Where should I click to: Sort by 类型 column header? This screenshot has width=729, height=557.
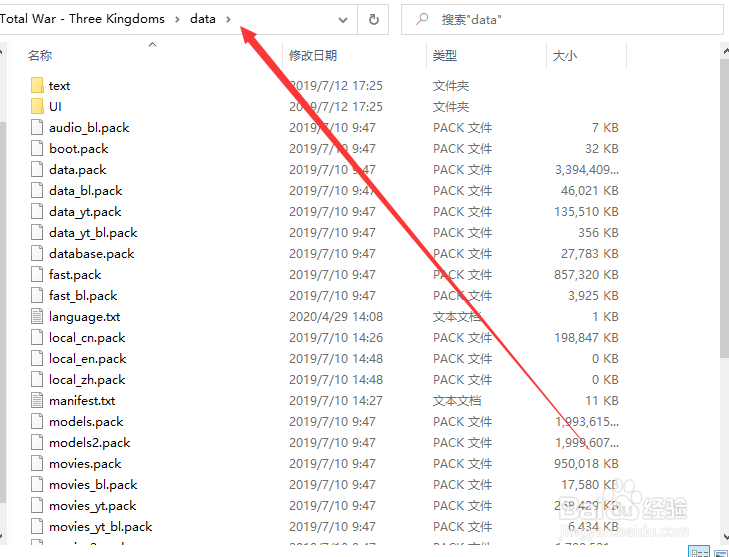[x=445, y=56]
